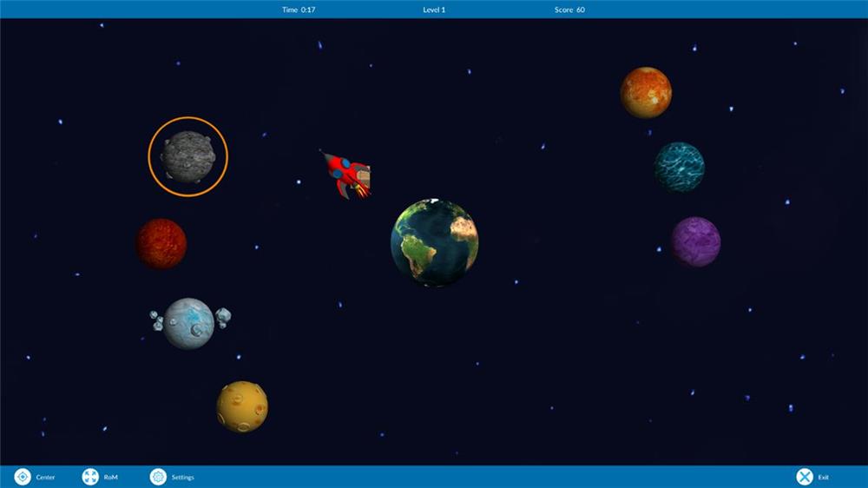The image size is (868, 488).
Task: Click the Time 0:17 display
Action: (x=299, y=10)
